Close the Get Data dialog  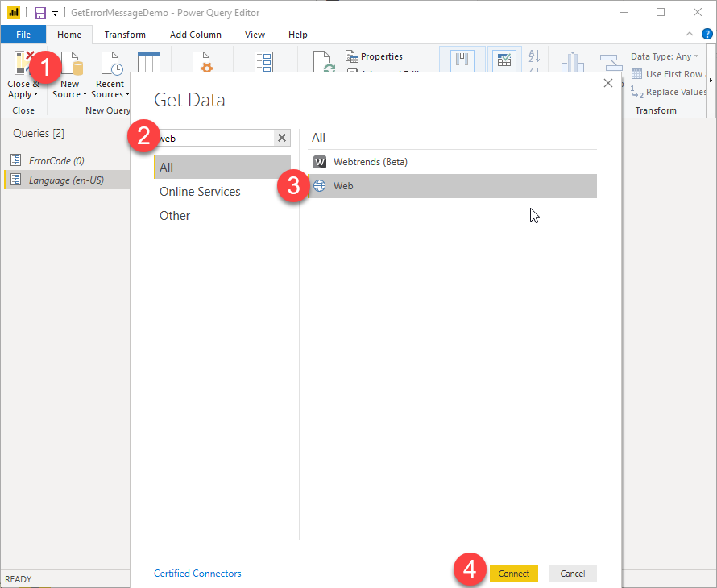click(x=607, y=83)
